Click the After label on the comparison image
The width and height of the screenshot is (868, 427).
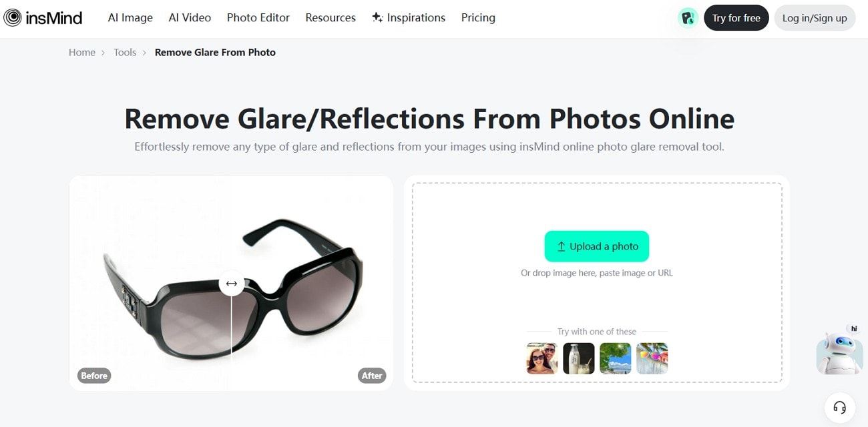pyautogui.click(x=372, y=375)
